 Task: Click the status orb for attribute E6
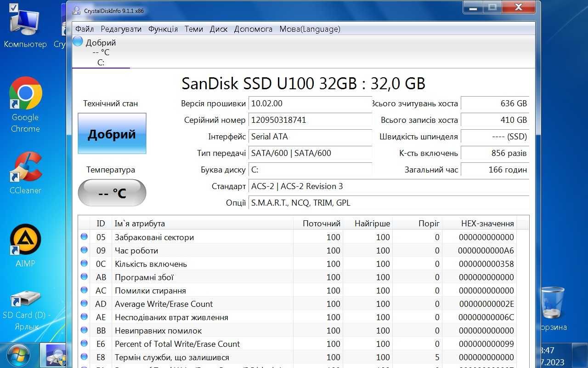[84, 344]
